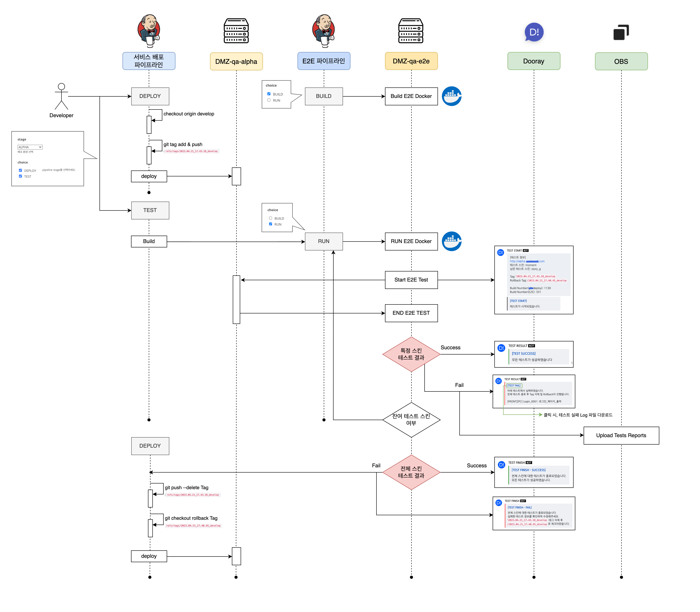Click the Dooray logo icon at top
The height and width of the screenshot is (612, 700).
click(x=534, y=32)
